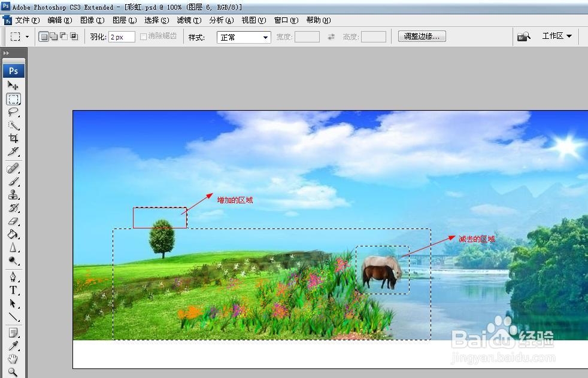Toggle the 消除锯齿 anti-alias checkbox
Image resolution: width=588 pixels, height=378 pixels.
(143, 36)
